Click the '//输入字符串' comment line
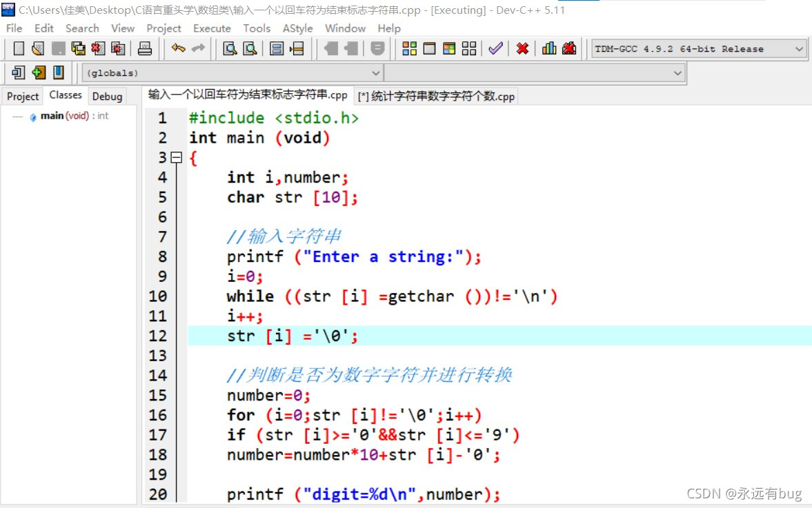Viewport: 812px width, 508px height. 284,236
